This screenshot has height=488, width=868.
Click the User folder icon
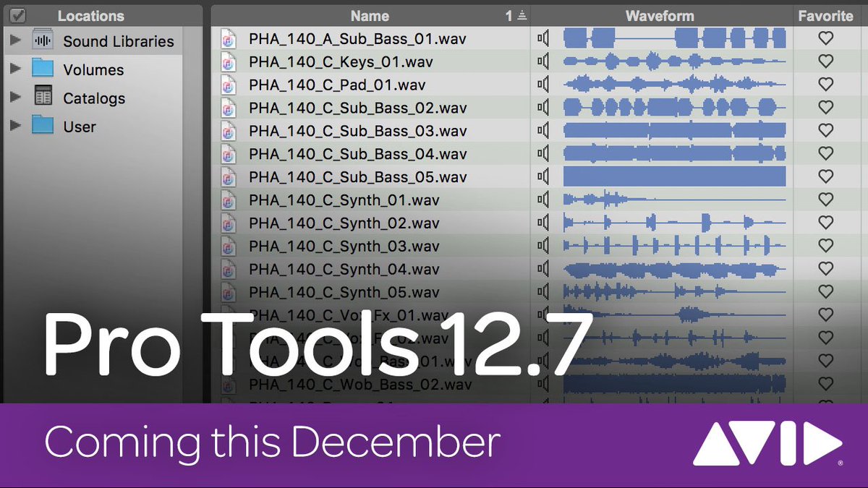[43, 126]
